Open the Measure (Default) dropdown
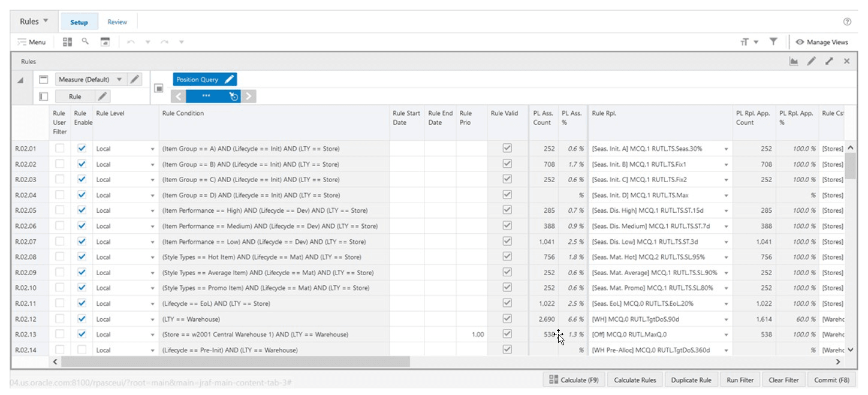Screen dimensions: 868x395 [120, 79]
